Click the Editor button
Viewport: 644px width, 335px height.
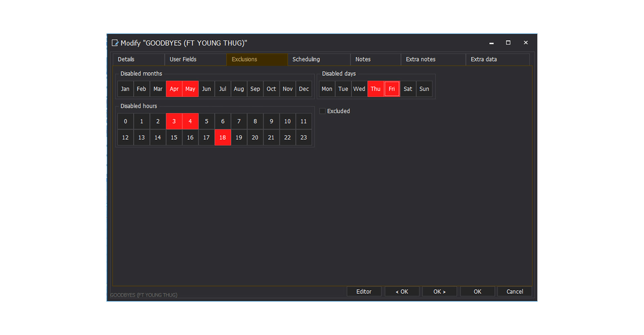364,291
